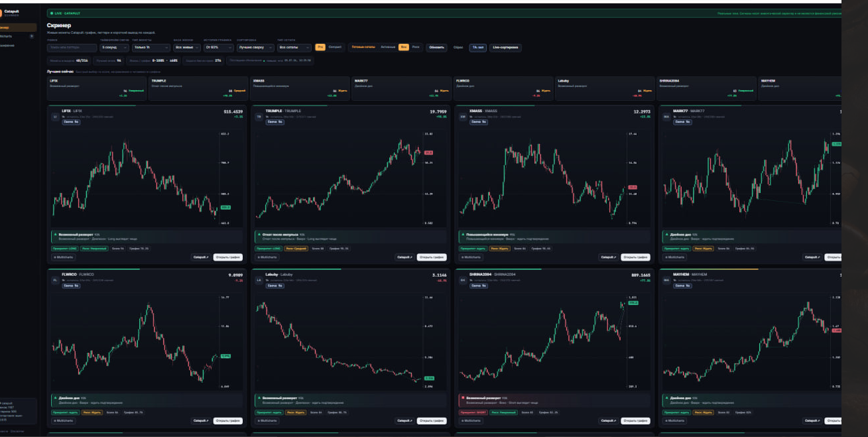
Task: Open the От 60% chart history dropdown
Action: pos(219,48)
